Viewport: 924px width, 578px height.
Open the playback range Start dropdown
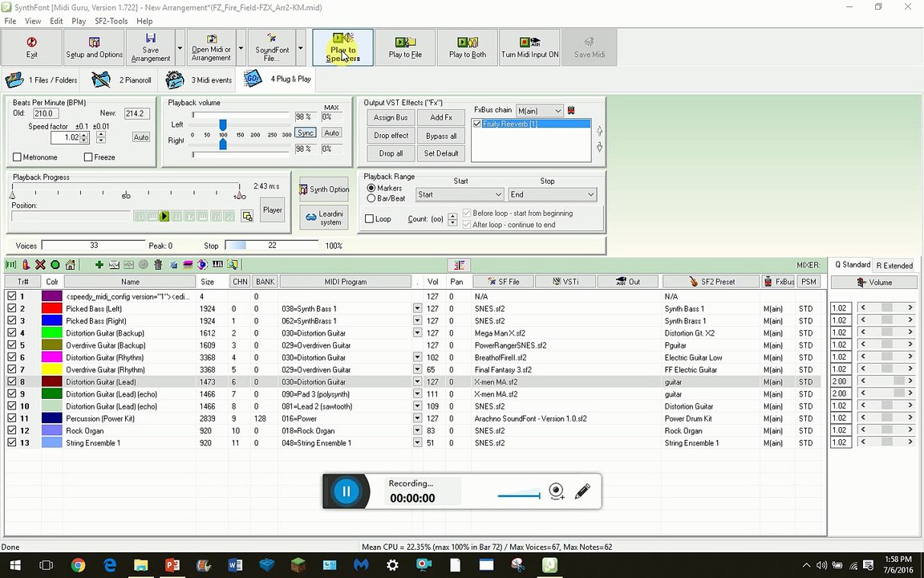tap(498, 194)
